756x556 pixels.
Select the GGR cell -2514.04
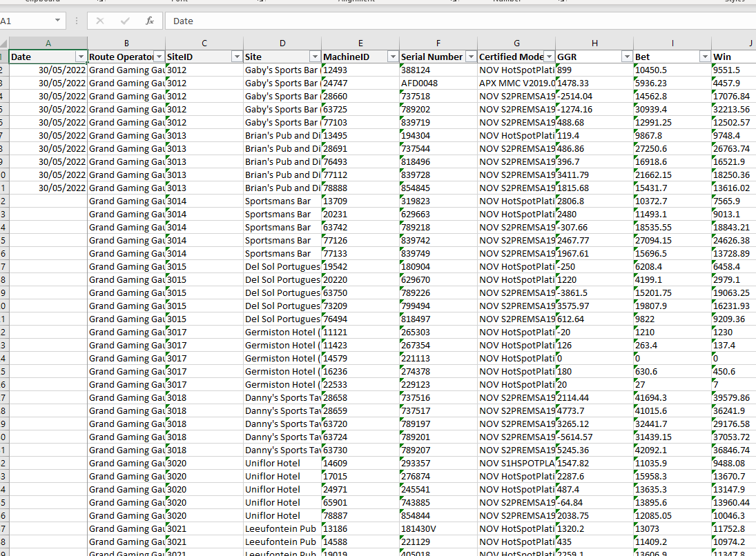tap(594, 97)
